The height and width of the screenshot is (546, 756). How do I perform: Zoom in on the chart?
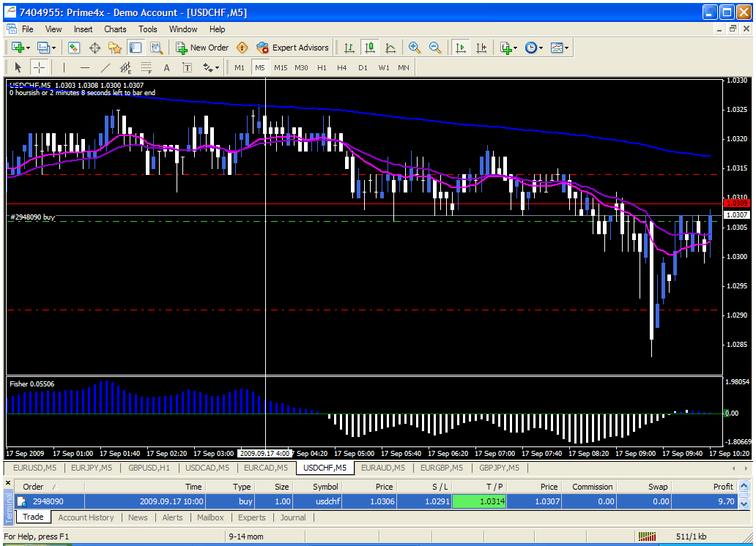tap(414, 48)
